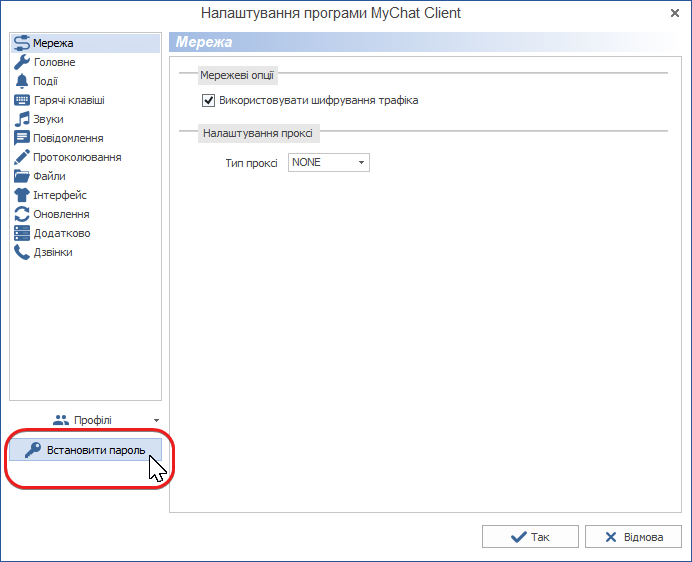Toggle Використовувати шифрування трафіка checkbox
This screenshot has width=692, height=562.
click(x=208, y=101)
